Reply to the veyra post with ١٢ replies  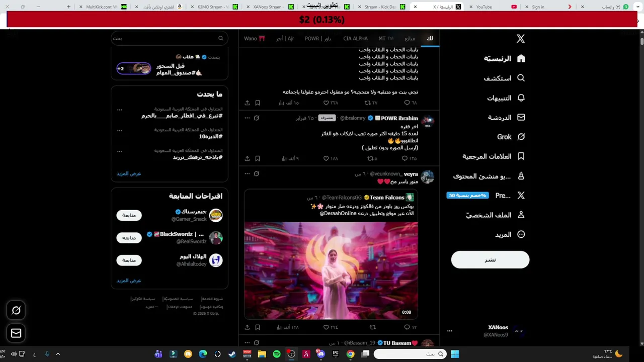tap(411, 327)
